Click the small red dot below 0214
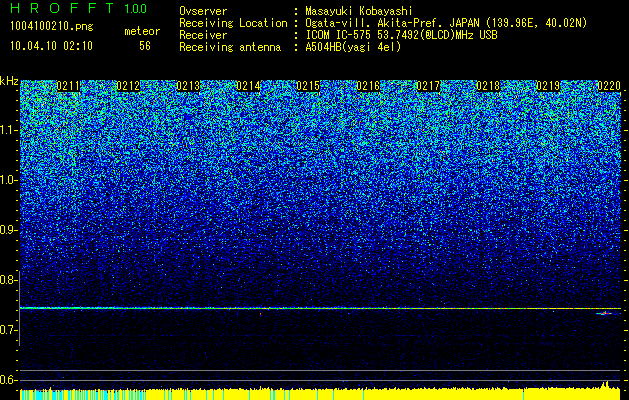Viewport: 629px width, 400px height. point(260,314)
